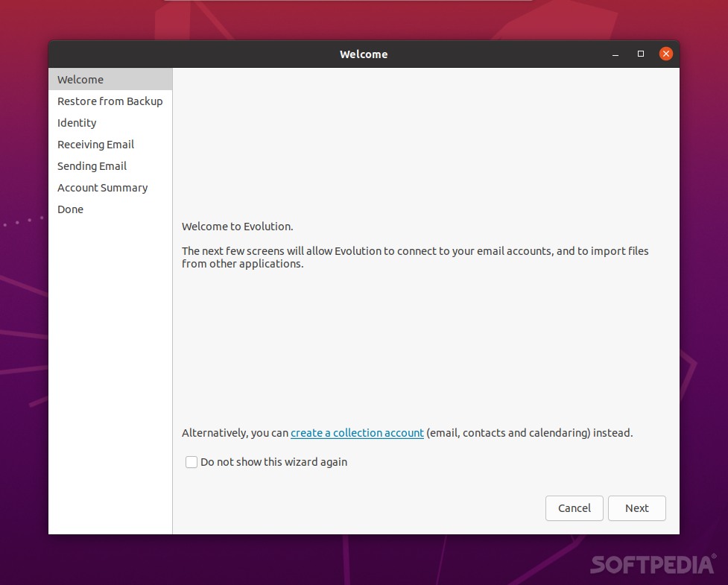This screenshot has width=728, height=585.
Task: Proceed with the Next button
Action: pos(636,508)
